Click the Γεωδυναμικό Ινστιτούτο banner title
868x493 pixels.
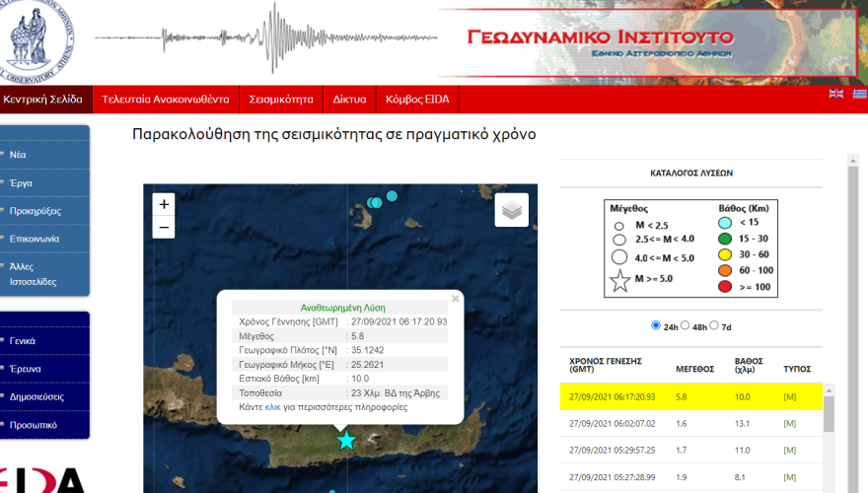click(600, 37)
